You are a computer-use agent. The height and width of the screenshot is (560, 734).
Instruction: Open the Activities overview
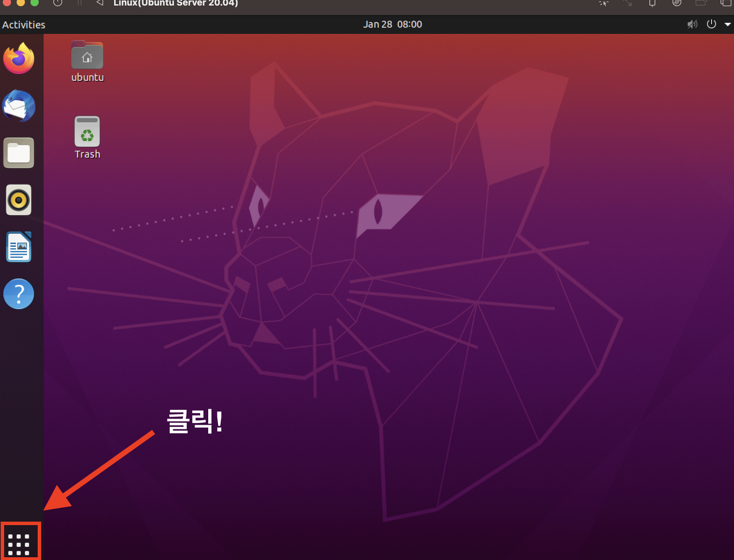24,25
